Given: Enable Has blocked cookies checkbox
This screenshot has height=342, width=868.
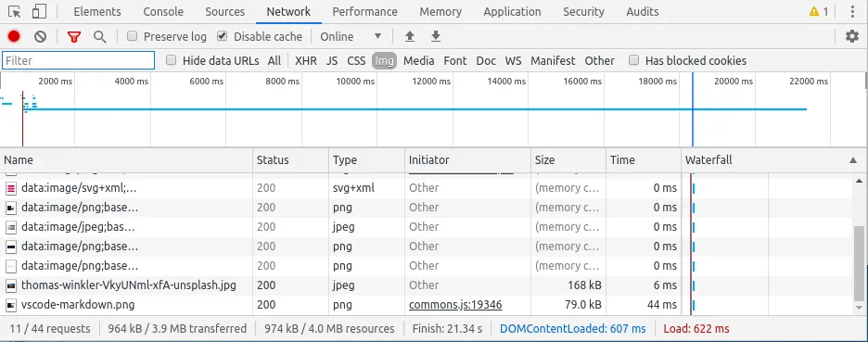Looking at the screenshot, I should tap(633, 60).
